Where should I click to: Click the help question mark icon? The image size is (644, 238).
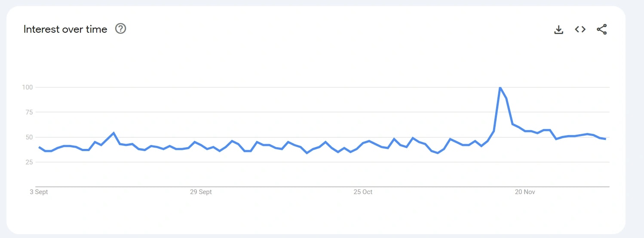click(x=121, y=29)
